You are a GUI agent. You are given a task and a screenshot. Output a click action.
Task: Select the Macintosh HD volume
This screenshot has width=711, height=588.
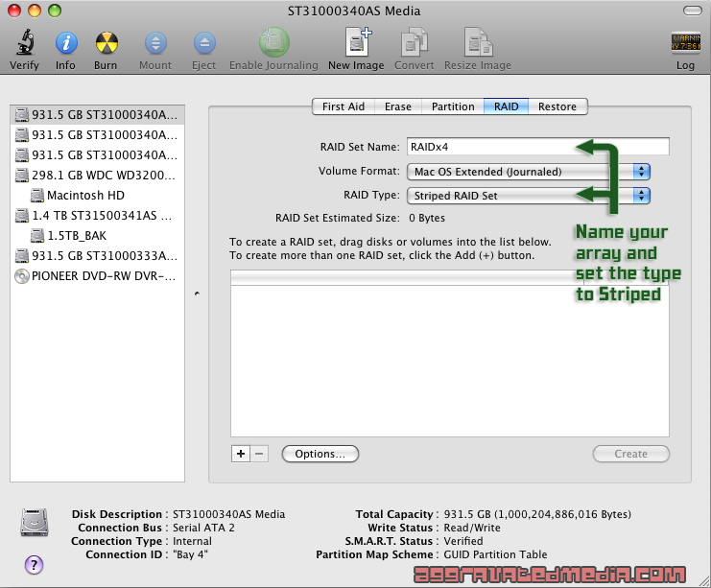(97, 196)
